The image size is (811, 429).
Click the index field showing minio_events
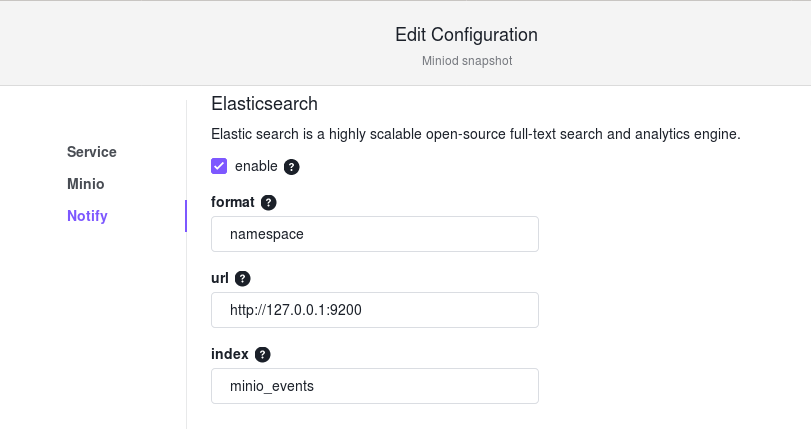(374, 386)
